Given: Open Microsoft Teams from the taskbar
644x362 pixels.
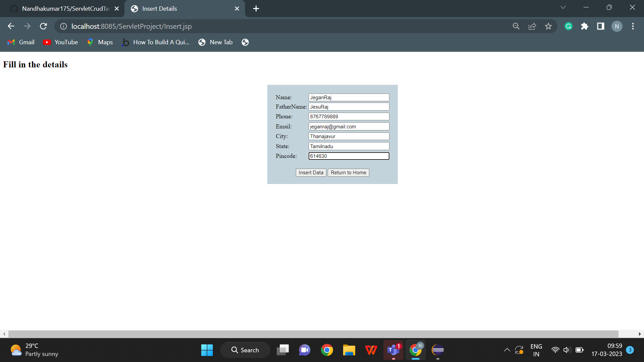Looking at the screenshot, I should (x=393, y=350).
